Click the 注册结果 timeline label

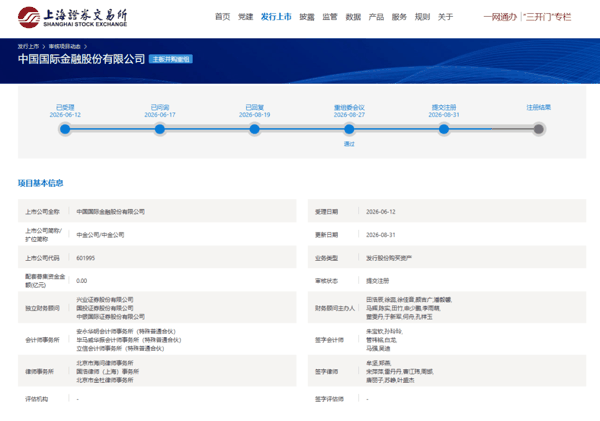tap(538, 108)
